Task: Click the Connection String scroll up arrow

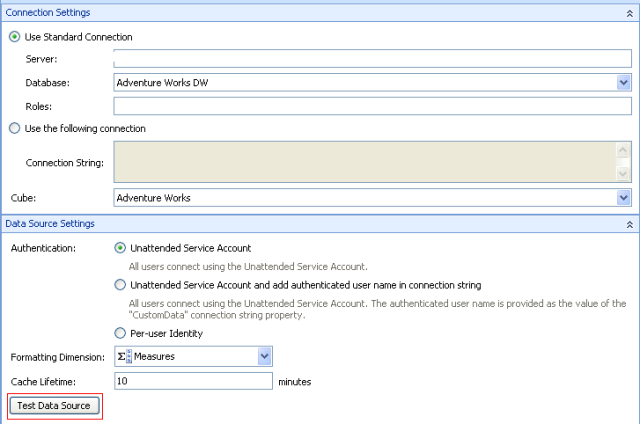Action: pyautogui.click(x=623, y=150)
